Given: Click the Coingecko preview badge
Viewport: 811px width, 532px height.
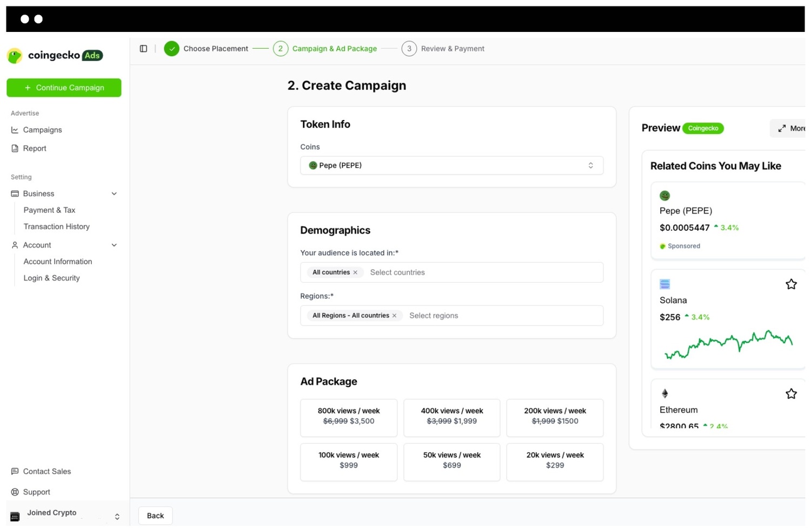Looking at the screenshot, I should pos(703,128).
